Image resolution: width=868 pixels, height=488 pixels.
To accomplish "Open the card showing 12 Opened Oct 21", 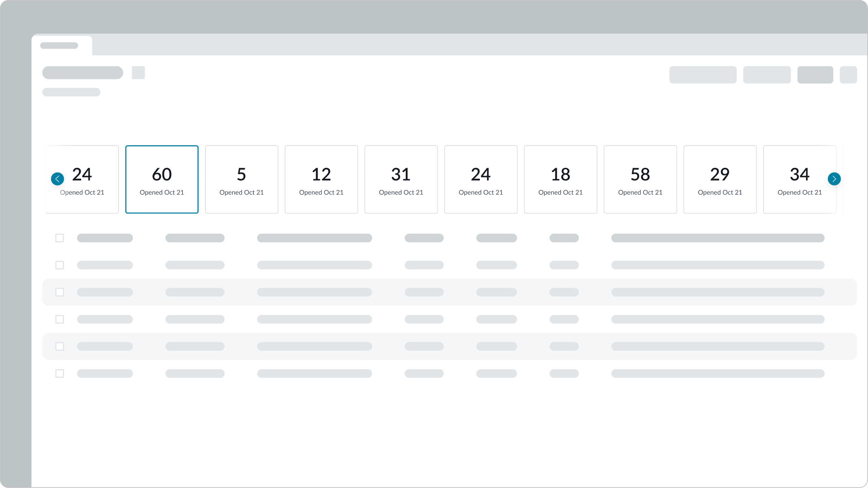I will 321,179.
